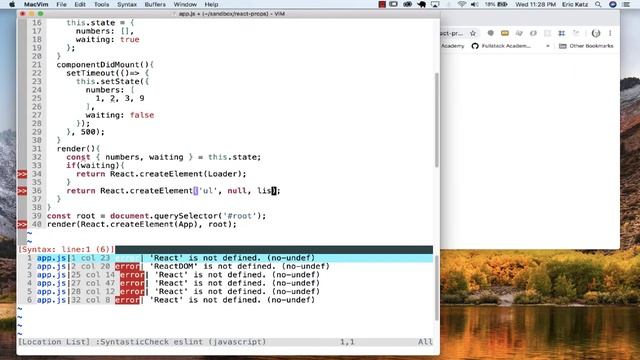Viewport: 640px width, 360px height.
Task: Click the blue grid extension icon in Chrome
Action: (x=562, y=33)
